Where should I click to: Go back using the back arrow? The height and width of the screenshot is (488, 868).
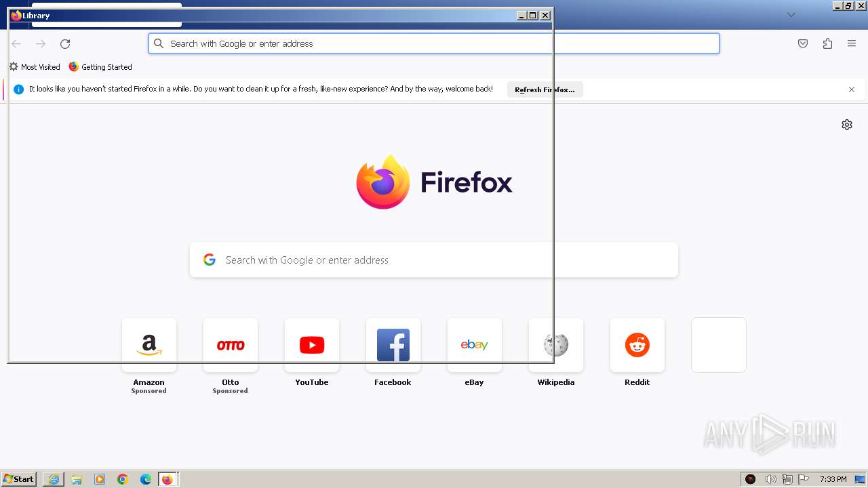[x=16, y=43]
